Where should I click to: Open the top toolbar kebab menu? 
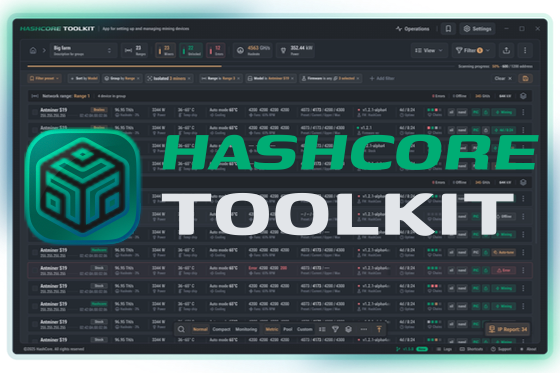click(x=525, y=50)
